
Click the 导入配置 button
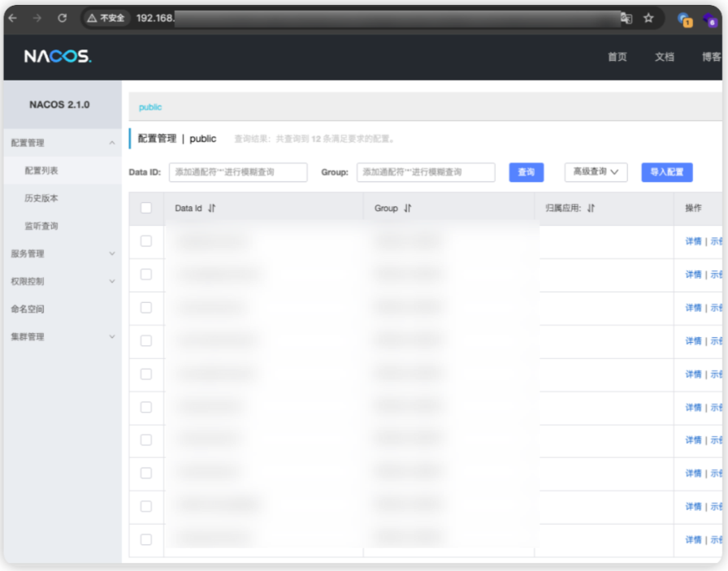667,172
